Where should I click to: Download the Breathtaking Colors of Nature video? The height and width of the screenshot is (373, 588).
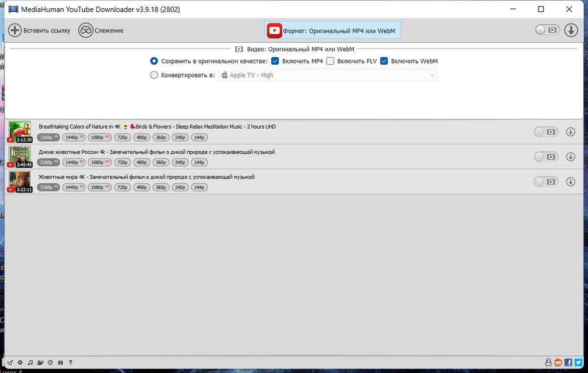click(x=570, y=132)
